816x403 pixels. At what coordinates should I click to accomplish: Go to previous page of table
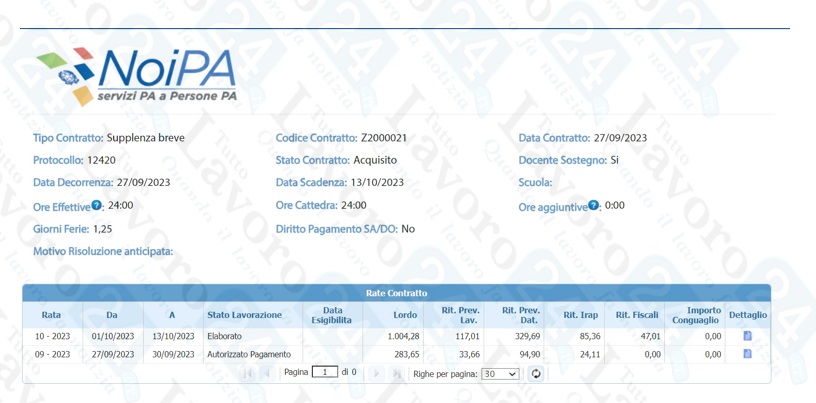pos(266,374)
